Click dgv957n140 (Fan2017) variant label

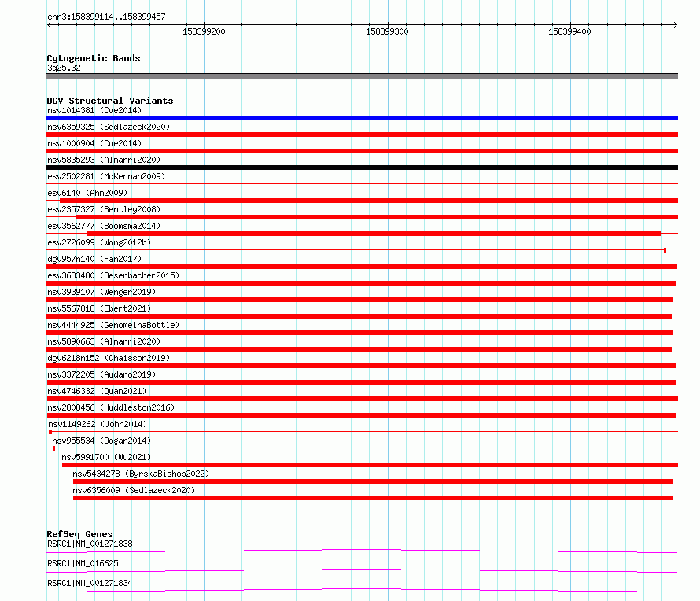[x=94, y=259]
